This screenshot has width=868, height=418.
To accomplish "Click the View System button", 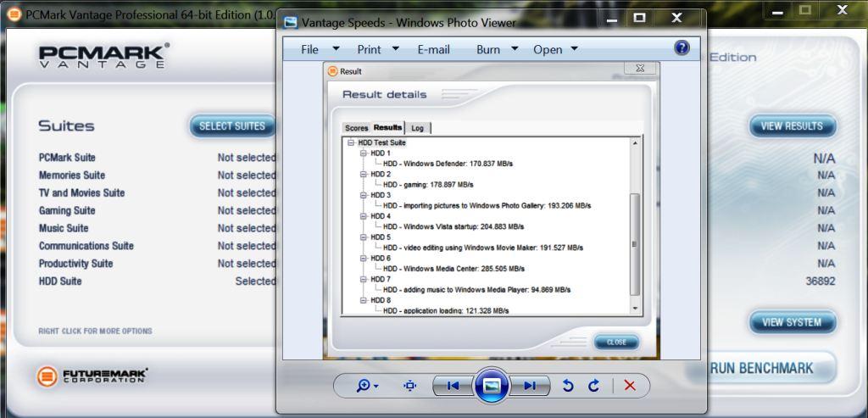I will 792,323.
